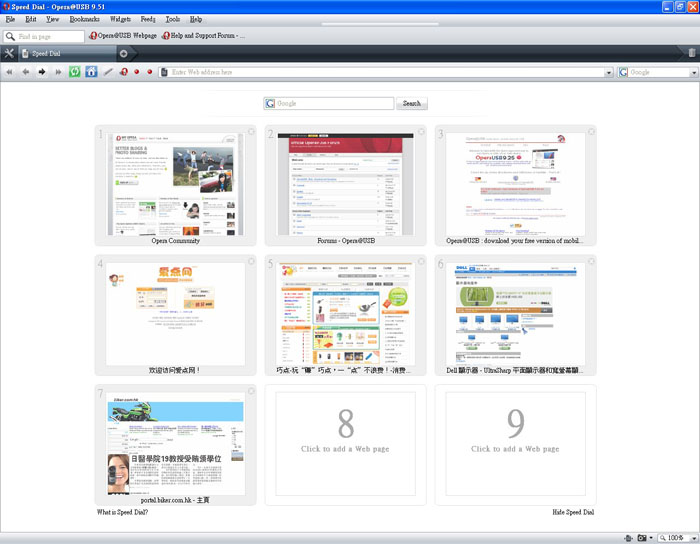The width and height of the screenshot is (700, 544).
Task: Click the wand icon in address toolbar
Action: [x=108, y=72]
